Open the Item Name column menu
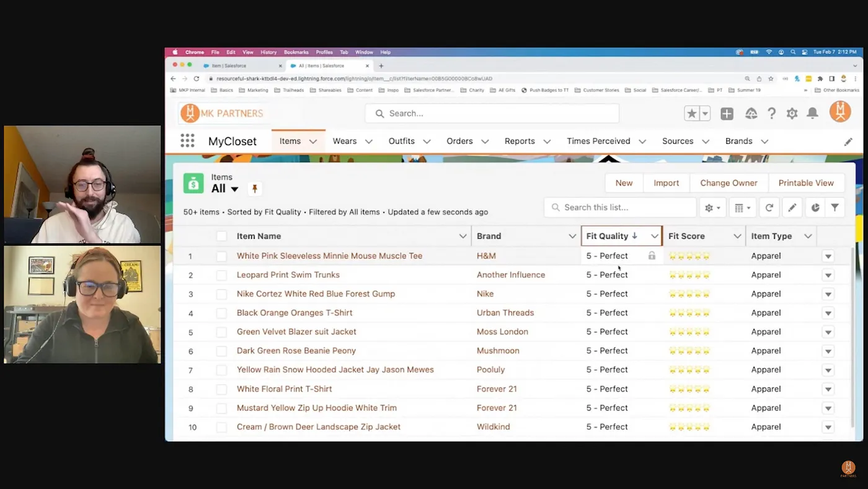 [463, 236]
